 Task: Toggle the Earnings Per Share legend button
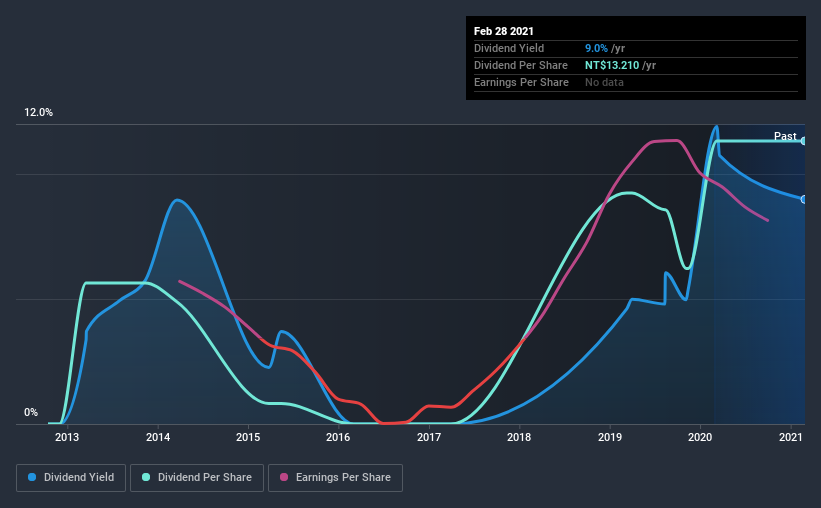pos(335,478)
